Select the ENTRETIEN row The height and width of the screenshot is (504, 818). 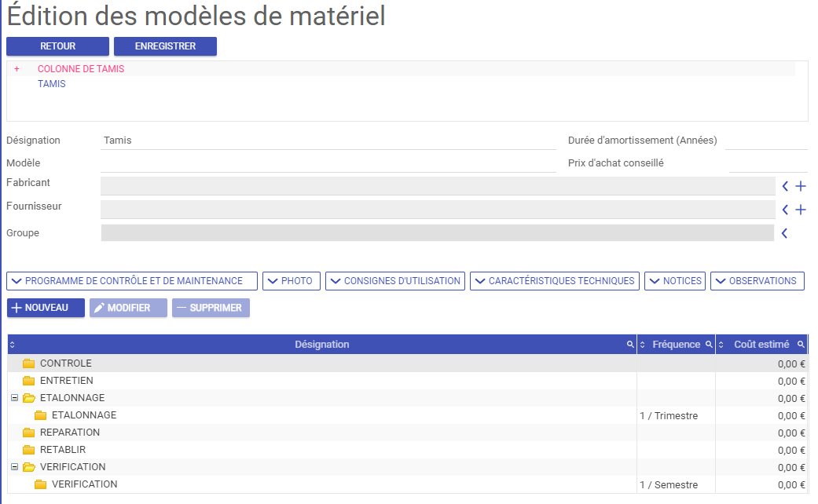tap(408, 381)
